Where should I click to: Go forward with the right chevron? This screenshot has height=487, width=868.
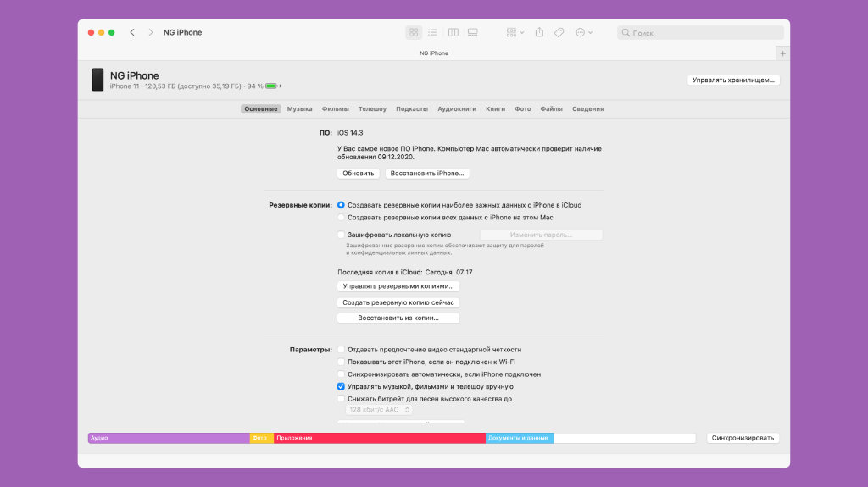click(151, 33)
